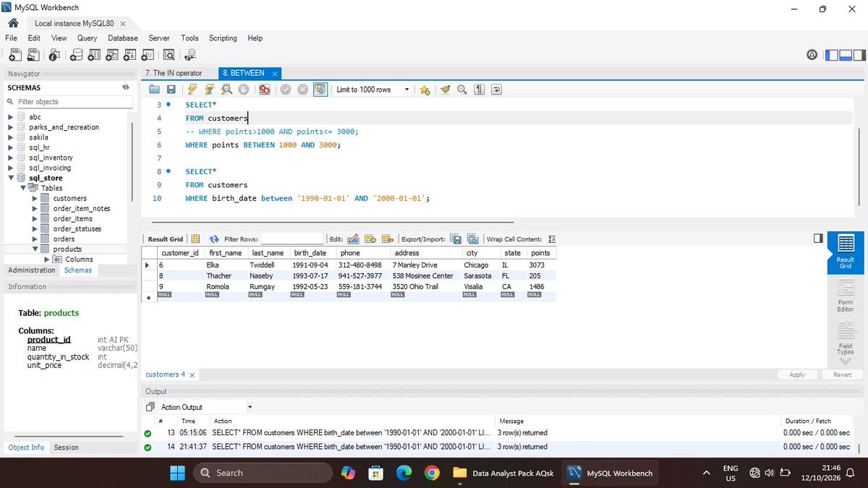Expand the Columns node under products
This screenshot has width=868, height=488.
(47, 259)
